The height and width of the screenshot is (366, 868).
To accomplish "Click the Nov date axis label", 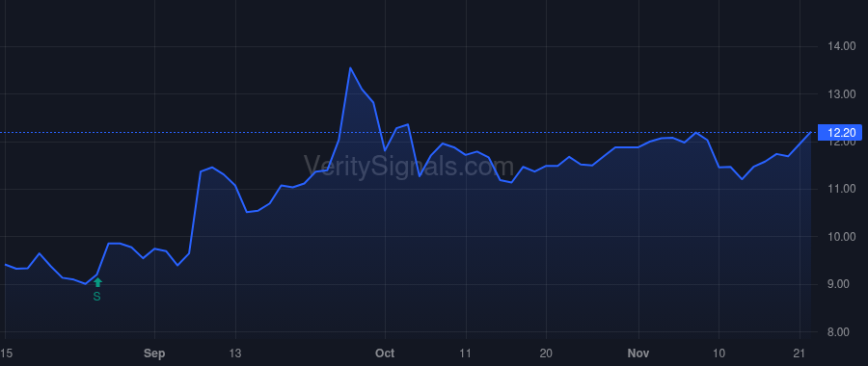I will [638, 353].
